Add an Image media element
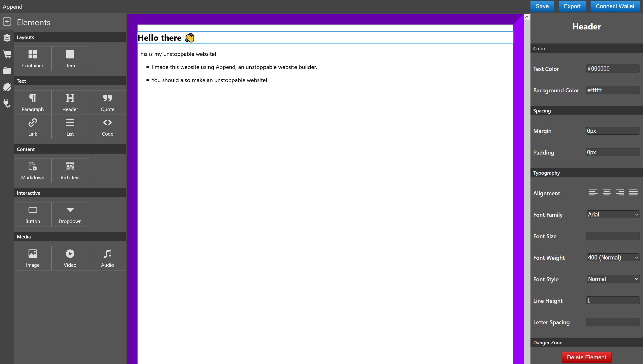Viewport: 643px width, 364px height. point(33,258)
